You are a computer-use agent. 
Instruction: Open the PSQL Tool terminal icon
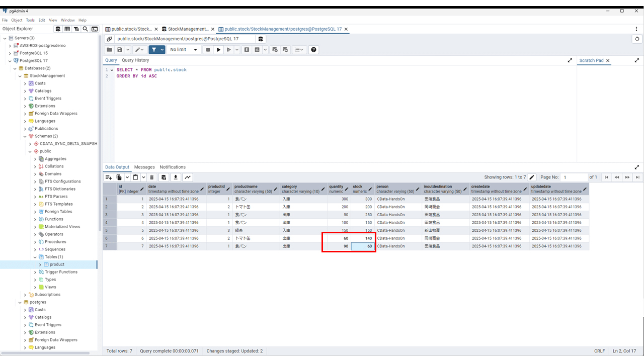(95, 29)
